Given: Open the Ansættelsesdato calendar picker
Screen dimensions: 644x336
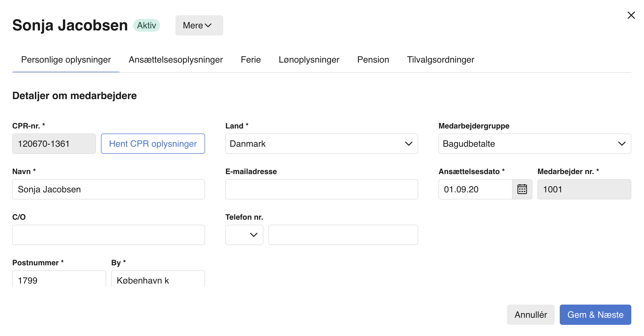Looking at the screenshot, I should pyautogui.click(x=522, y=189).
